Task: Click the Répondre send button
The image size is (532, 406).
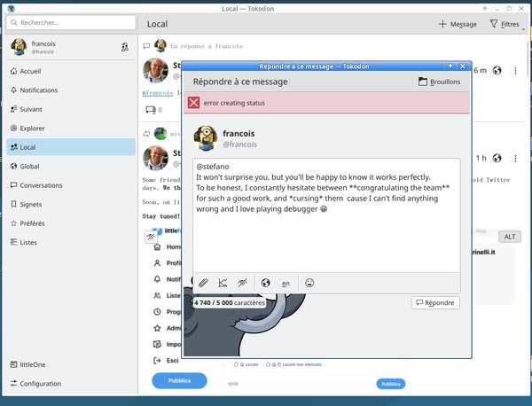Action: pyautogui.click(x=435, y=303)
